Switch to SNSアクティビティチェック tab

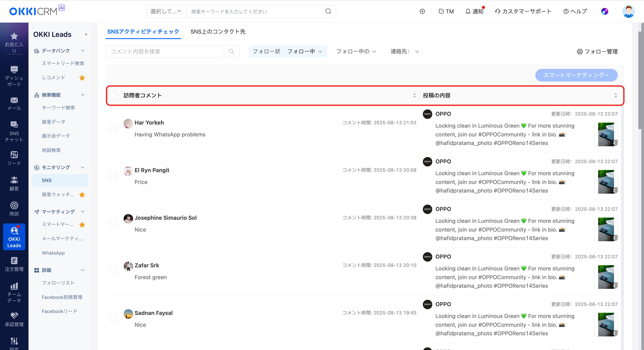click(143, 32)
